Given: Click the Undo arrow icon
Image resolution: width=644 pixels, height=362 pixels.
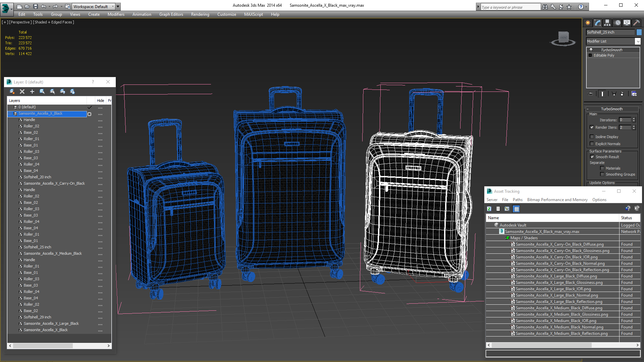Looking at the screenshot, I should 43,6.
